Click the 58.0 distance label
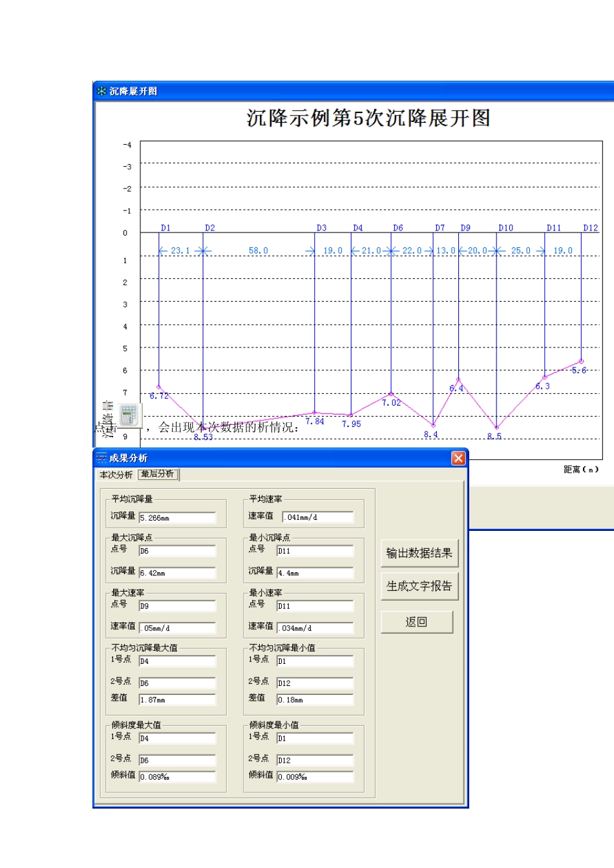This screenshot has width=614, height=868. (258, 251)
